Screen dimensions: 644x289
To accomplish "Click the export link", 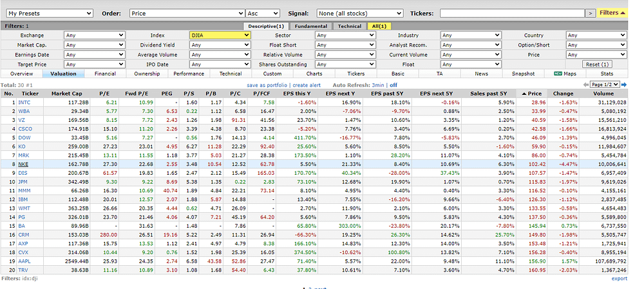I will pyautogui.click(x=620, y=278).
